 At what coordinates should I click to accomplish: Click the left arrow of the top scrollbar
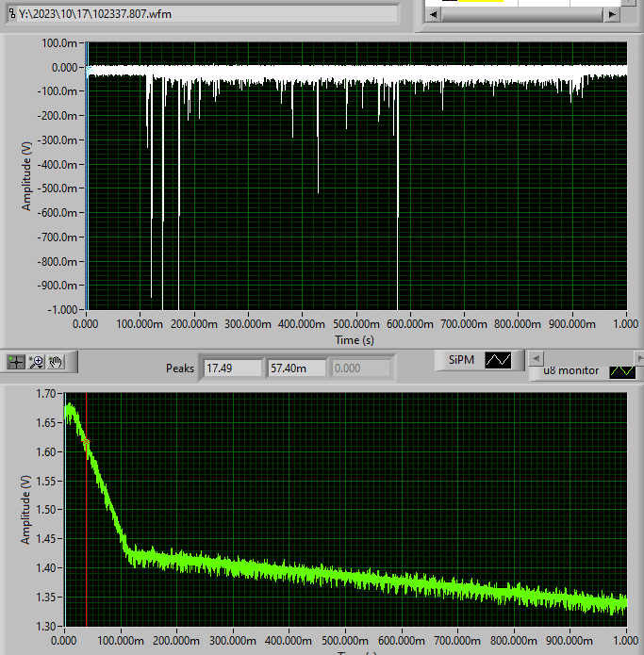434,14
